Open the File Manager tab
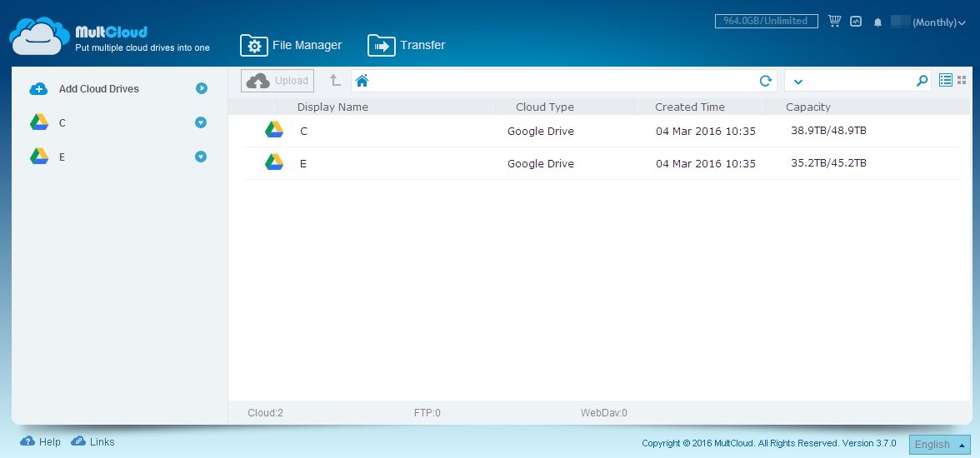980x458 pixels. [292, 46]
